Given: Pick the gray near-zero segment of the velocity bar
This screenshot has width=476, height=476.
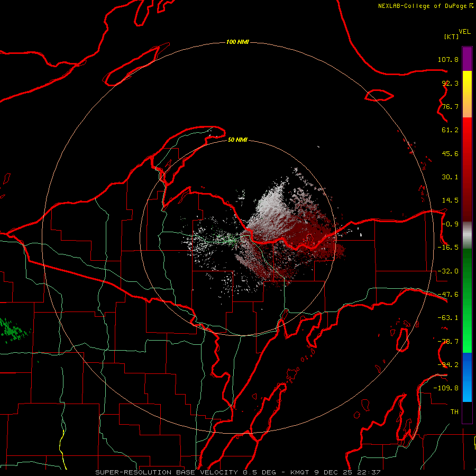Looking at the screenshot, I should click(467, 235).
